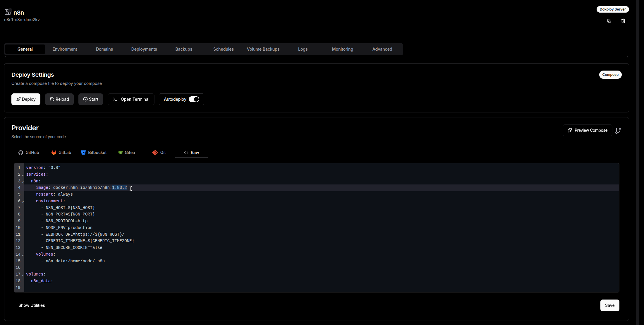Click the N8N_SECURE_COOKIE=false line
Viewport: 644px width, 325px height.
[x=322, y=248]
